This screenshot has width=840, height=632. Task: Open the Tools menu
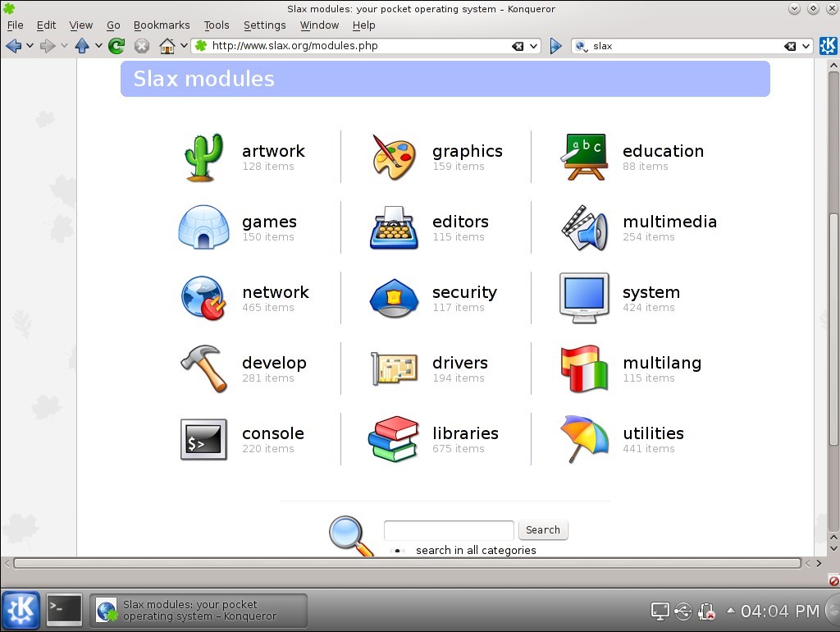(x=217, y=25)
